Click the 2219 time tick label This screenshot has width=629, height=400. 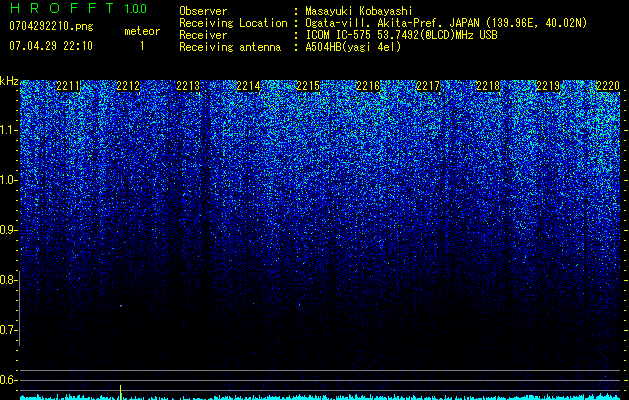[x=548, y=86]
